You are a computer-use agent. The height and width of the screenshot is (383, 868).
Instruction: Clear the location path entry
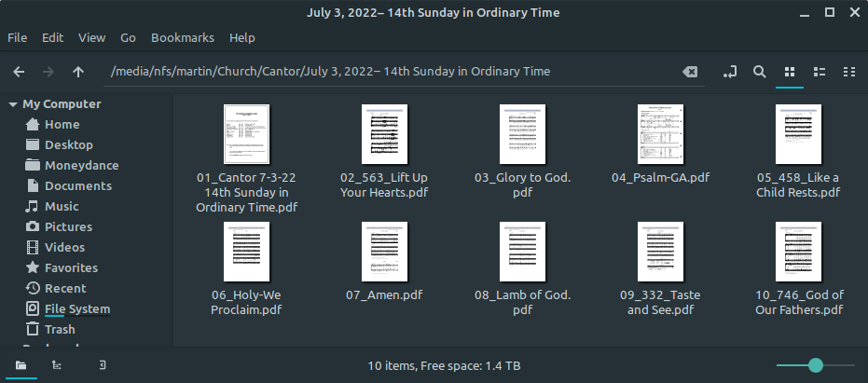[x=690, y=72]
